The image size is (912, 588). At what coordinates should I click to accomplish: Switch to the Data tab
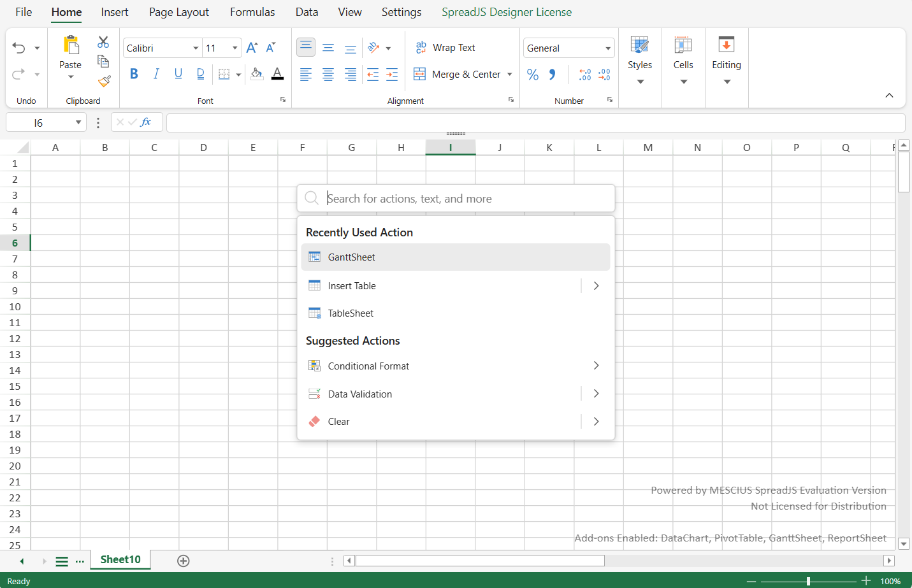coord(307,12)
